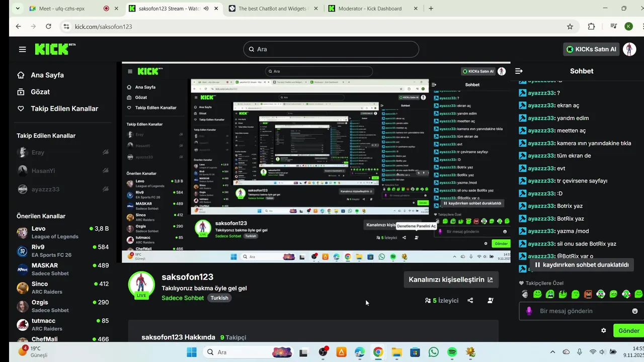
Task: Open recommended channel MASKAR
Action: (63, 269)
